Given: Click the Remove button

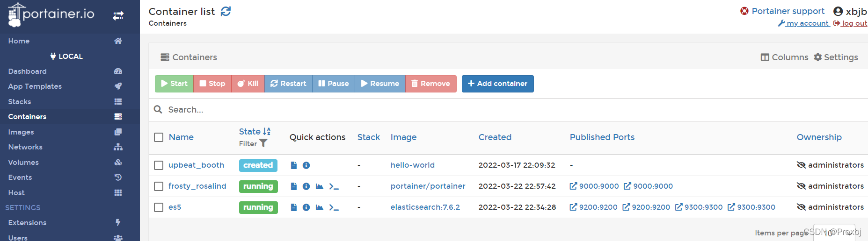Looking at the screenshot, I should coord(431,84).
